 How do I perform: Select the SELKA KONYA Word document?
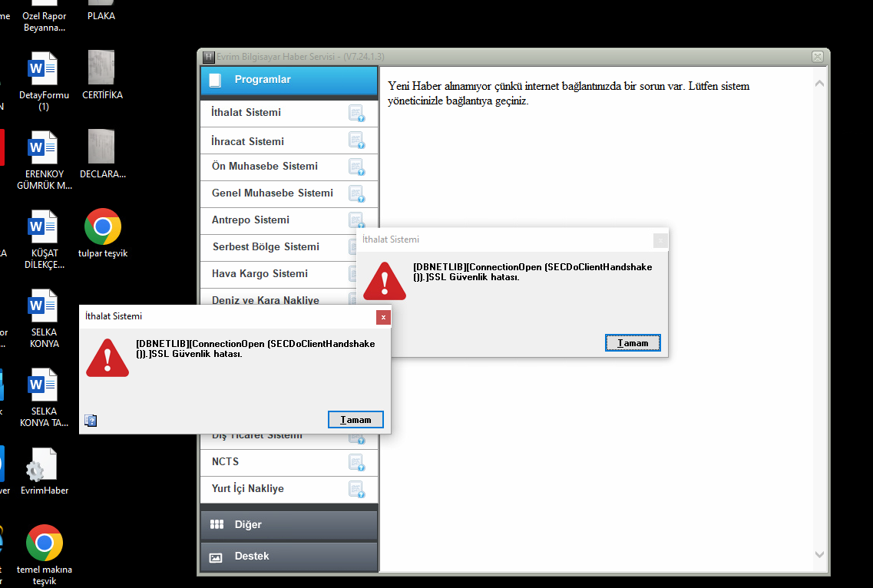(44, 319)
